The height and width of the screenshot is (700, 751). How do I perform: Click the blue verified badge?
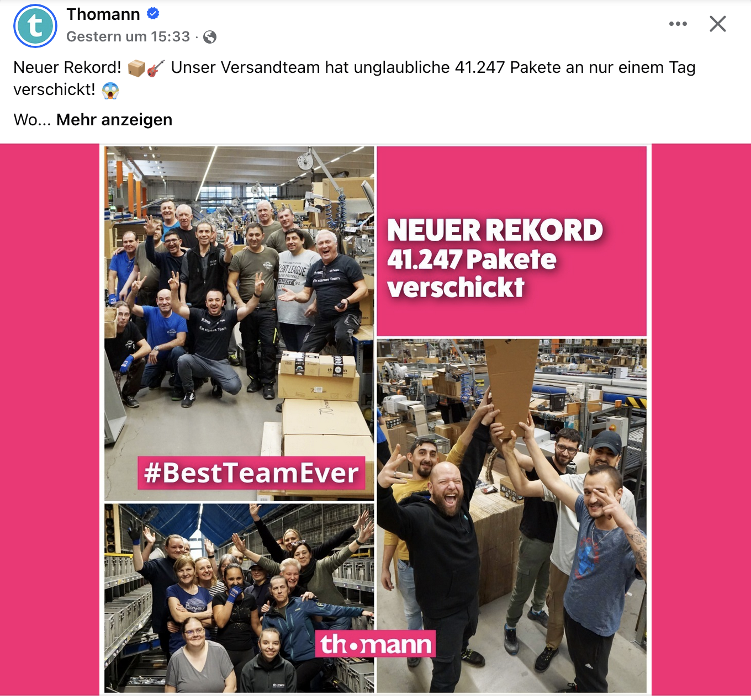click(153, 14)
